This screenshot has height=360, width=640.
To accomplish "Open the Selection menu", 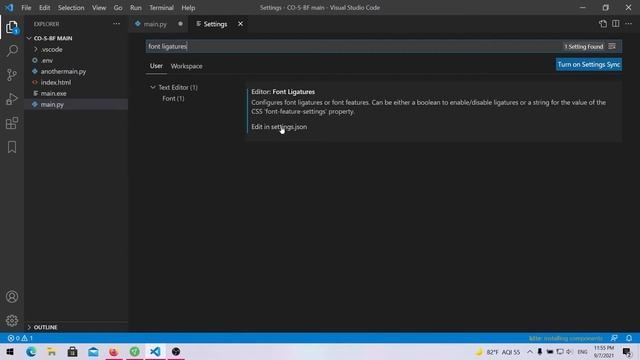I will (71, 7).
